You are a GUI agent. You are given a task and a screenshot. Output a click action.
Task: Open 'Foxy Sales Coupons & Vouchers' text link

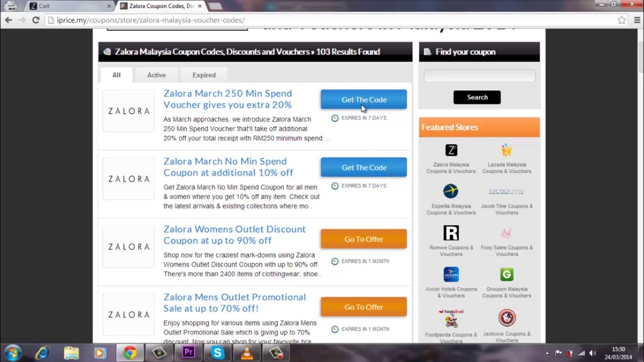pos(507,251)
